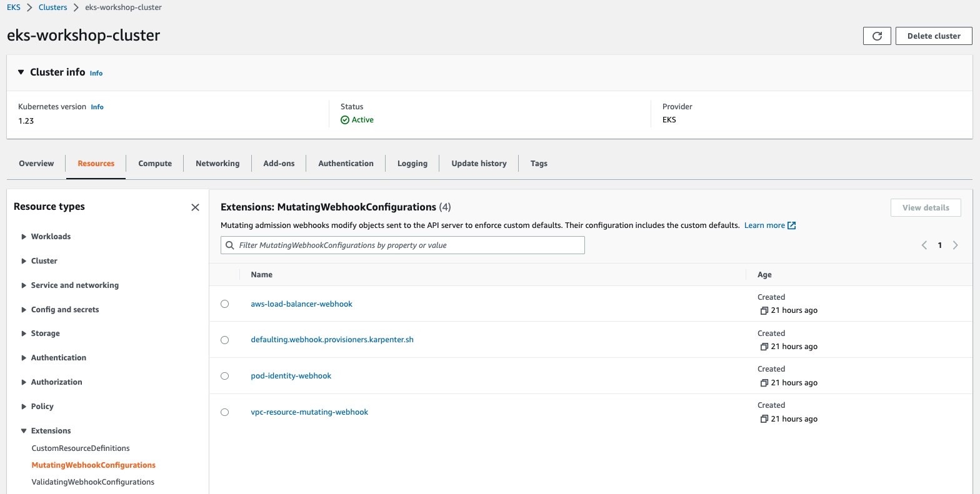Click copy icon for pod-identity-webhook age
This screenshot has width=980, height=494.
[763, 383]
